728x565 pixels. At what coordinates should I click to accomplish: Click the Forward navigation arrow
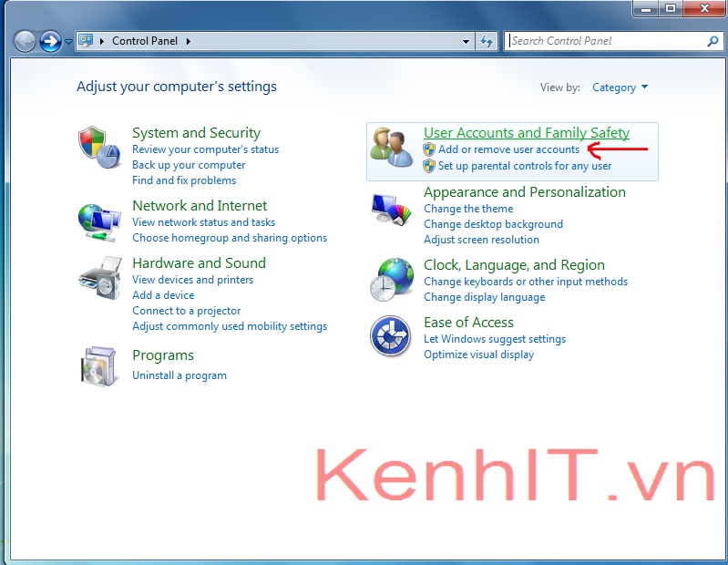(50, 41)
